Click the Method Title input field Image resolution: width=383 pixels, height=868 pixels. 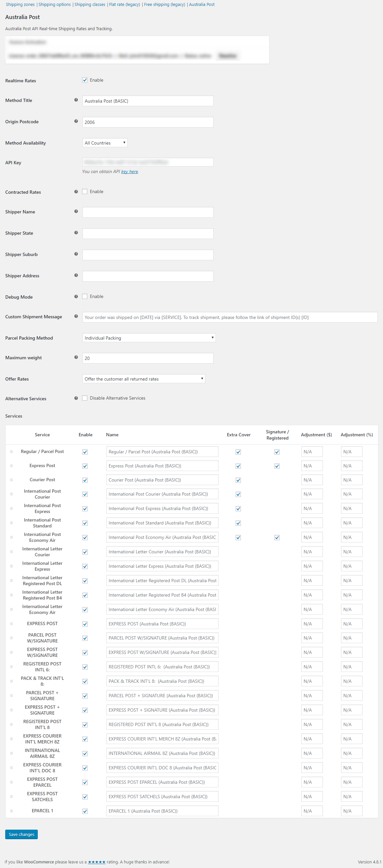pyautogui.click(x=148, y=101)
